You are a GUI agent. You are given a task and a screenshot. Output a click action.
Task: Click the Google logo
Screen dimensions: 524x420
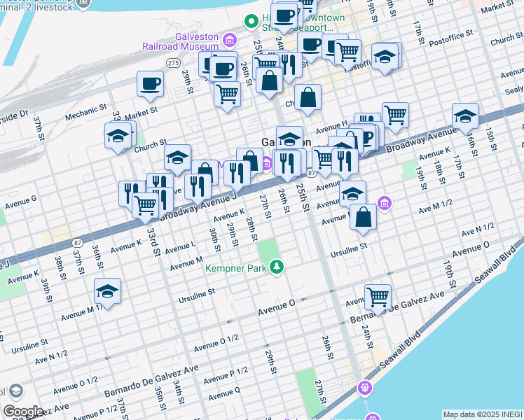click(x=23, y=412)
